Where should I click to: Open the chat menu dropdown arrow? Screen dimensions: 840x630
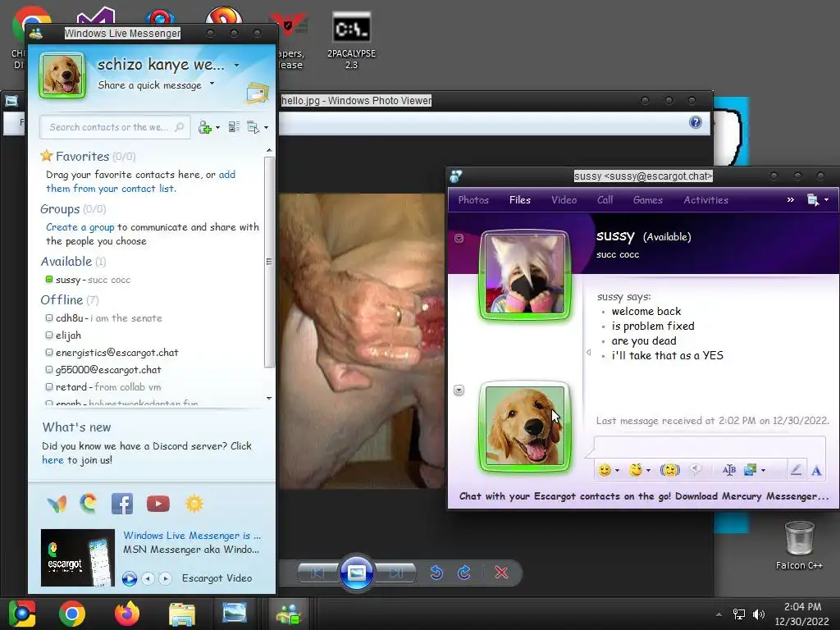point(827,200)
